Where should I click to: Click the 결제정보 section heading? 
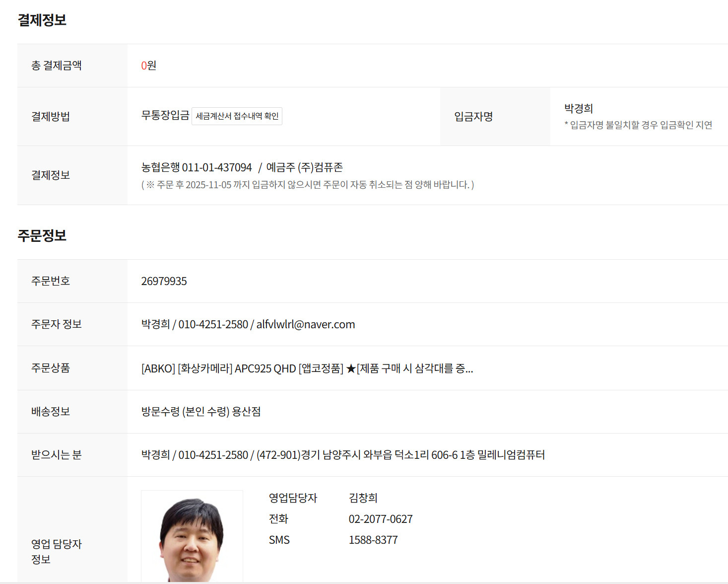click(42, 20)
